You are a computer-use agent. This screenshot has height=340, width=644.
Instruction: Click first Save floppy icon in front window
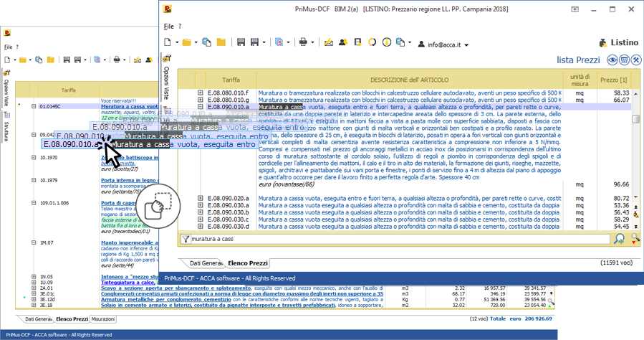tap(241, 42)
